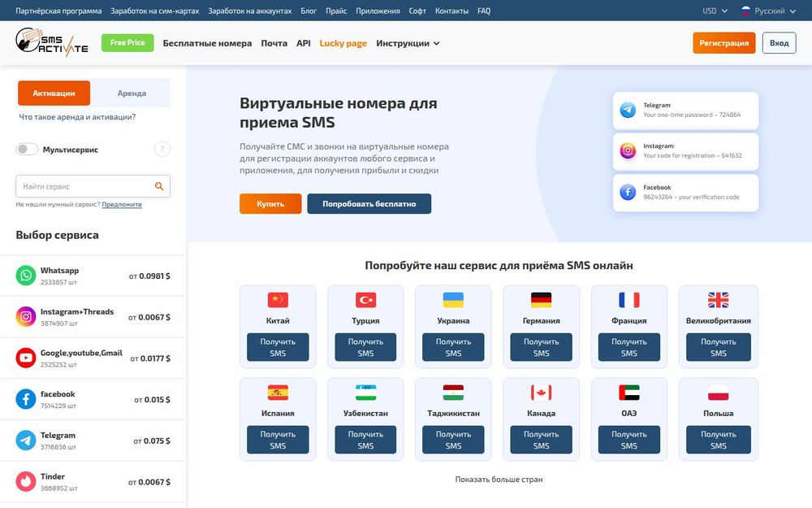The width and height of the screenshot is (812, 508).
Task: Click the Регистрация button
Action: click(x=724, y=43)
